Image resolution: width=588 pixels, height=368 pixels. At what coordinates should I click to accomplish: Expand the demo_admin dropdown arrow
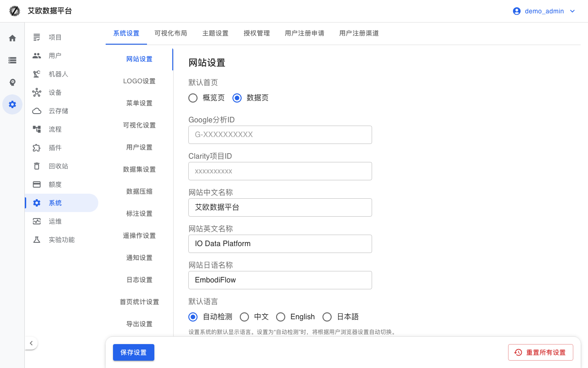click(x=572, y=11)
